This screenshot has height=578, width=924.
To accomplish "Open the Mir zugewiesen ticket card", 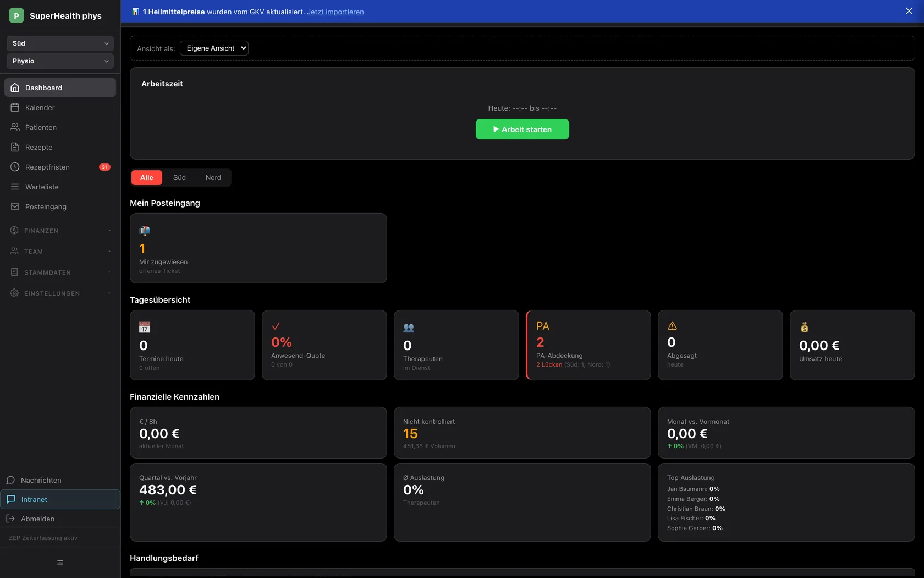I will click(x=258, y=248).
